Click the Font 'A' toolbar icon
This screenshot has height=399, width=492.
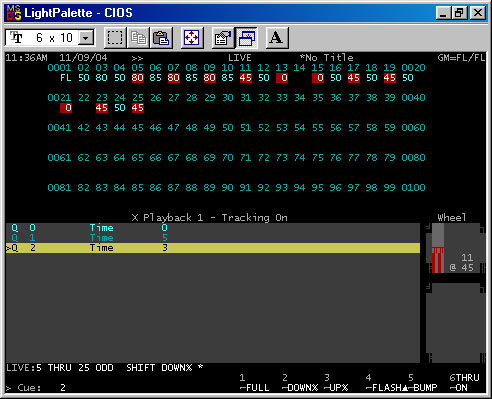pyautogui.click(x=277, y=38)
